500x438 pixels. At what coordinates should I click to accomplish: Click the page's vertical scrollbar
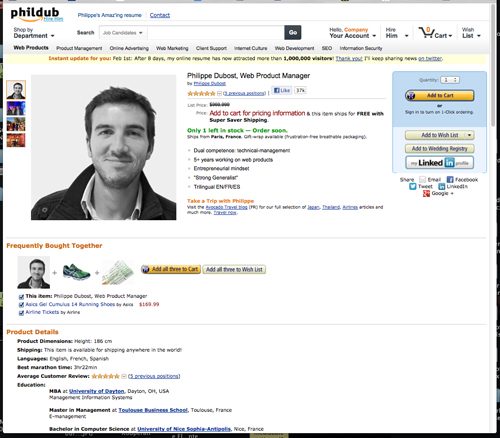coord(493,67)
